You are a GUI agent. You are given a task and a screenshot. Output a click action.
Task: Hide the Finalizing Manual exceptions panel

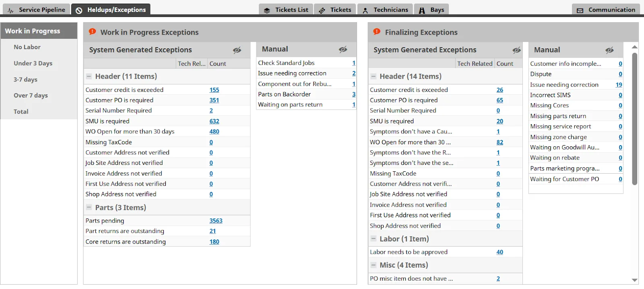coord(610,50)
